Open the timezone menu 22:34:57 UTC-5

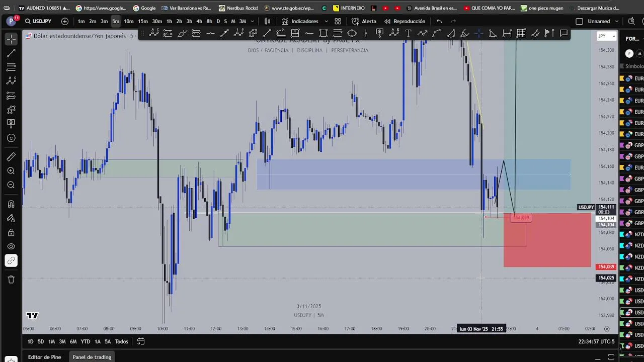(596, 341)
